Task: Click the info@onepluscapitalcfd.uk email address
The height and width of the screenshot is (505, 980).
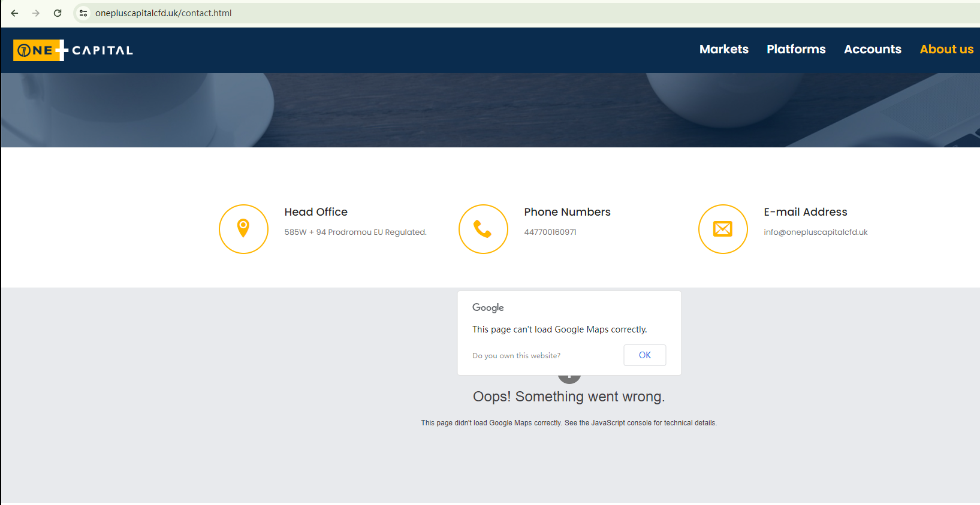Action: (x=815, y=232)
